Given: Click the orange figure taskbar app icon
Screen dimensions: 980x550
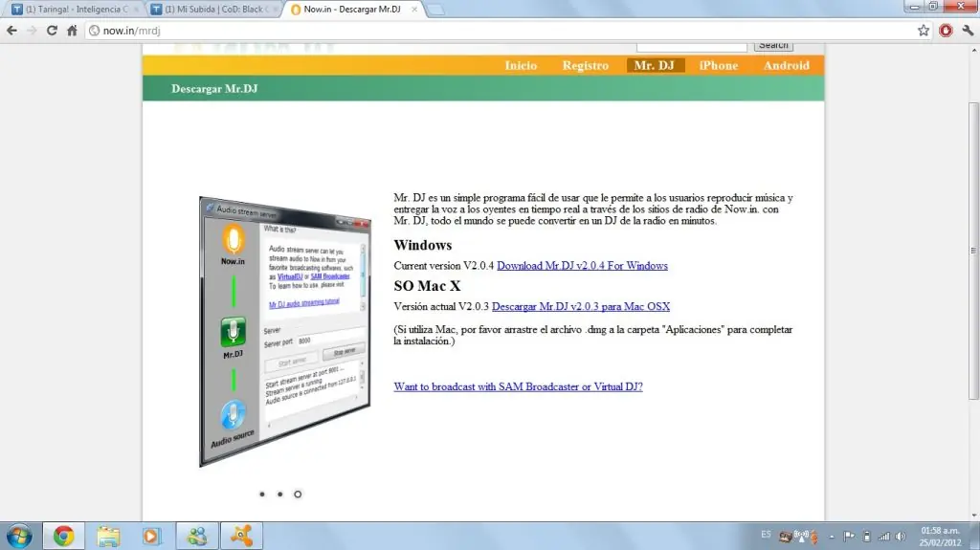Looking at the screenshot, I should point(241,537).
